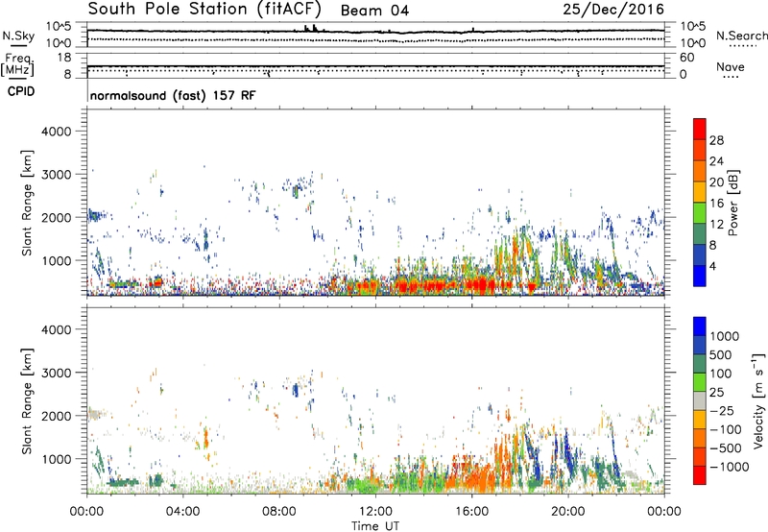Viewport: 768px width, 532px height.
Task: Click the '500' value on Velocity colorbar
Action: pos(720,355)
